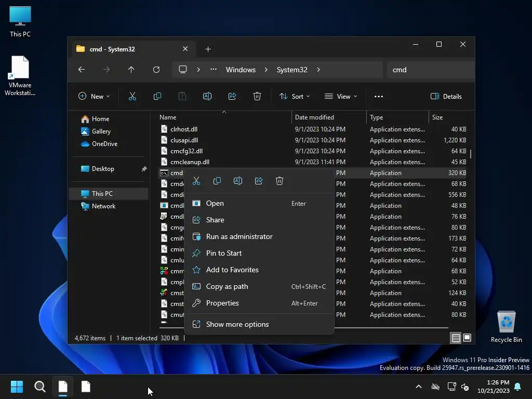This screenshot has height=399, width=532.
Task: Click Show more options
Action: [x=259, y=324]
